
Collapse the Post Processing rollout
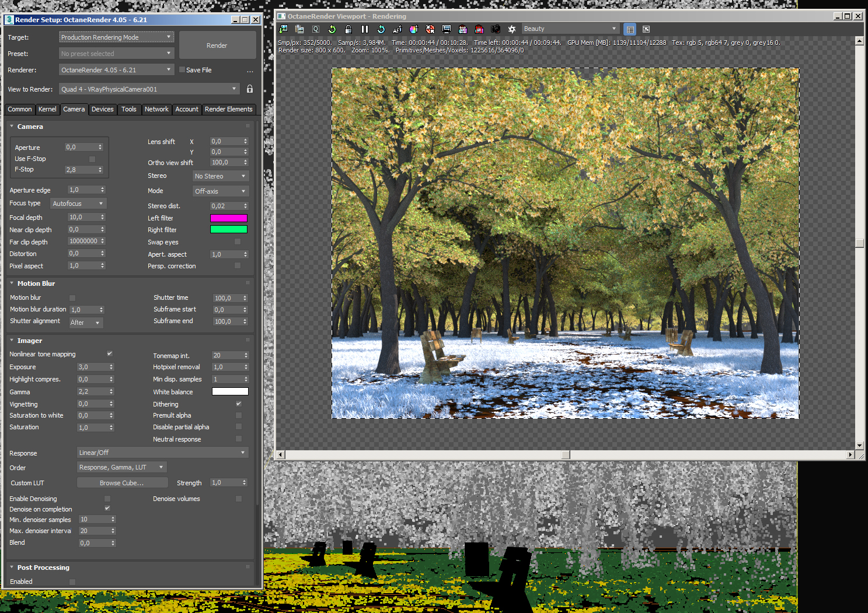[12, 568]
